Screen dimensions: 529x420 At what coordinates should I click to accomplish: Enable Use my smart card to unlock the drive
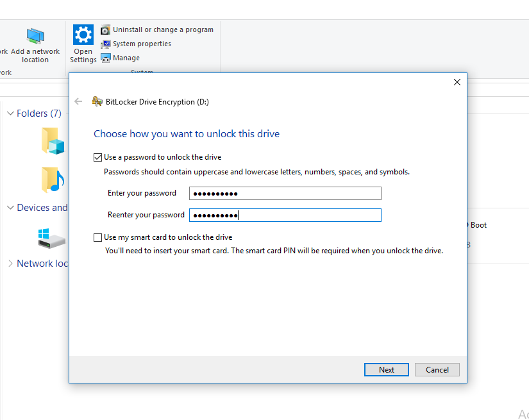pyautogui.click(x=97, y=237)
